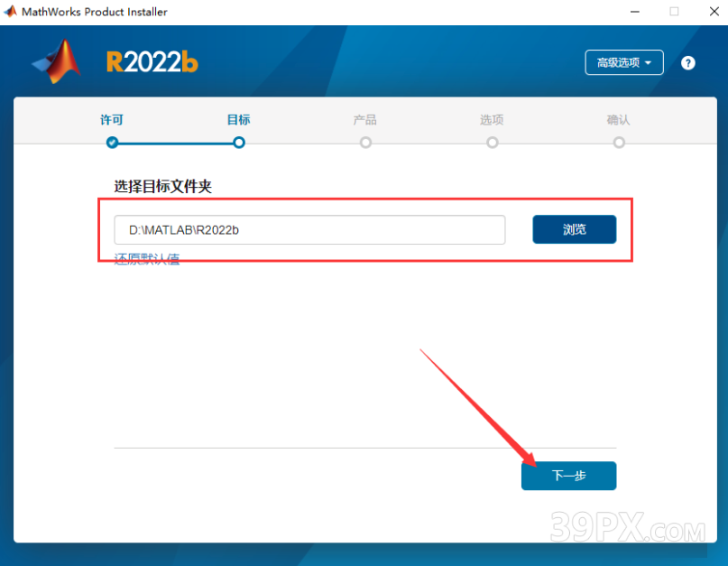Click the completed 许可 step checkmark circle
Image resolution: width=728 pixels, height=566 pixels.
tap(112, 143)
